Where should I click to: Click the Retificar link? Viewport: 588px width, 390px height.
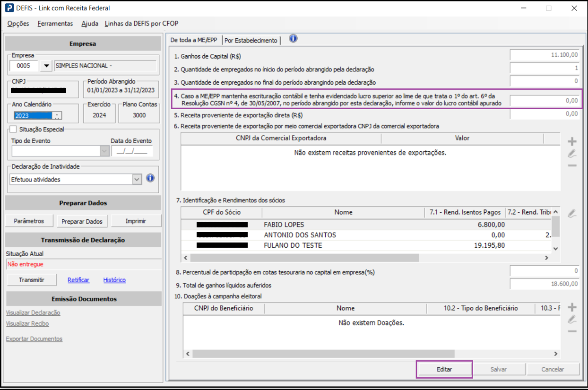78,280
